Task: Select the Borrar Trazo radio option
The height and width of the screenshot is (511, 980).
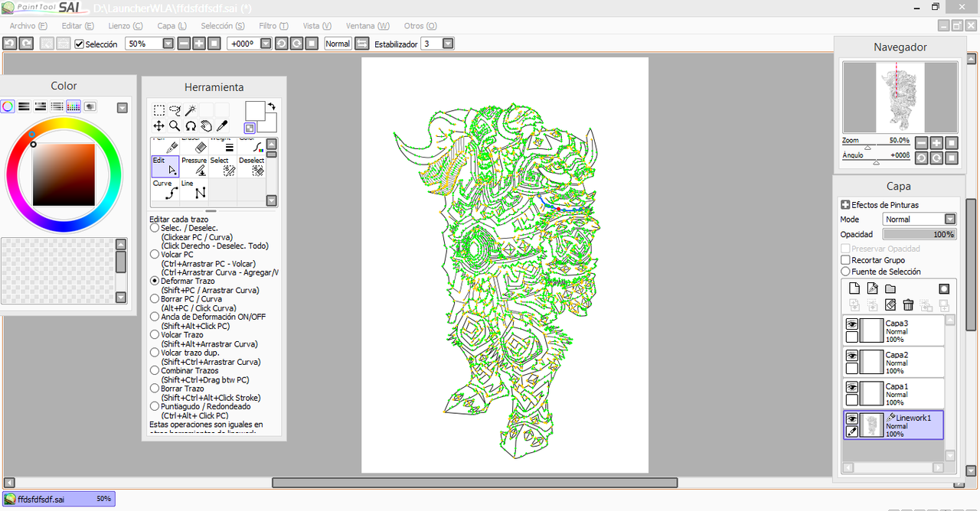Action: 155,389
